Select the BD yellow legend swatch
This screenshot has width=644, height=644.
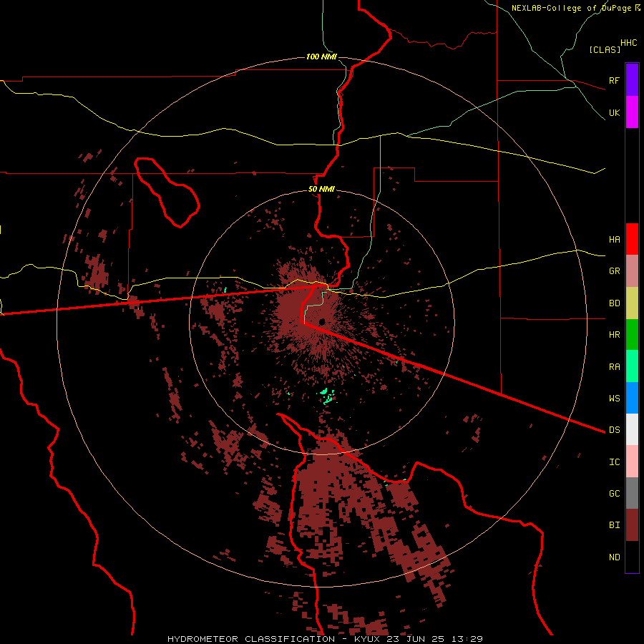click(x=632, y=303)
